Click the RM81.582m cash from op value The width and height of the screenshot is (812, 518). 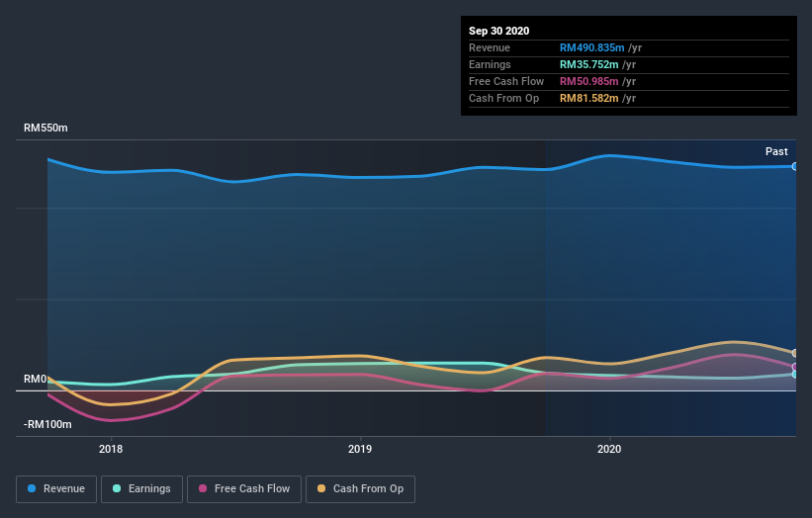pos(588,98)
